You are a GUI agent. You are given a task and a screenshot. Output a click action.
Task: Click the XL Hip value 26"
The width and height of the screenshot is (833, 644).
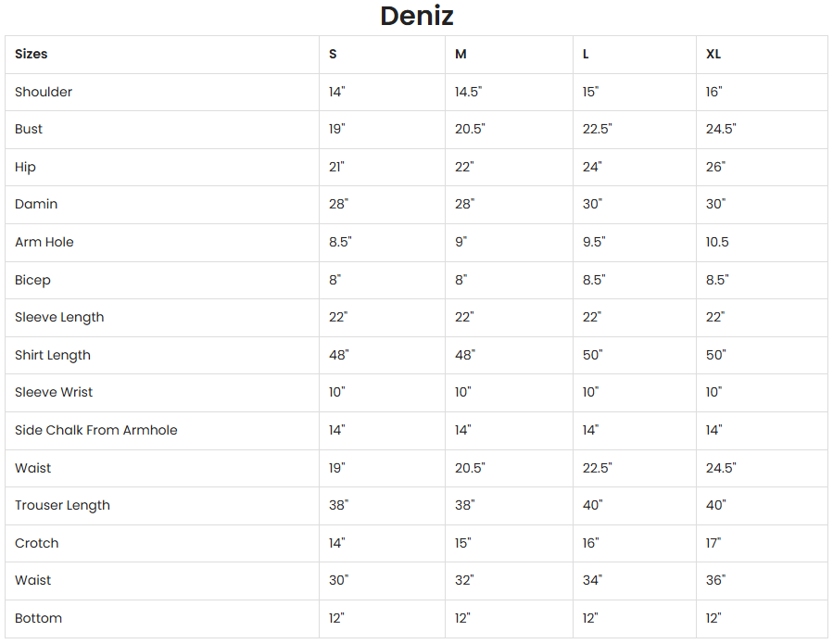click(x=715, y=167)
